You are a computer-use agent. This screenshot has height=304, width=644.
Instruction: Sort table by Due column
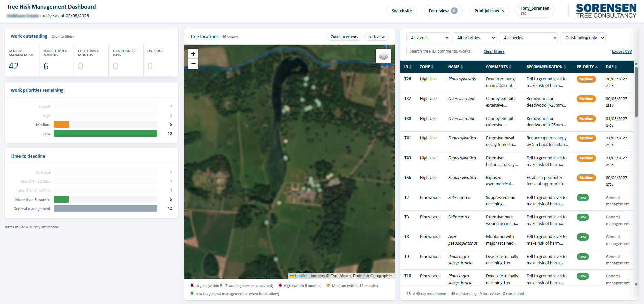[611, 67]
